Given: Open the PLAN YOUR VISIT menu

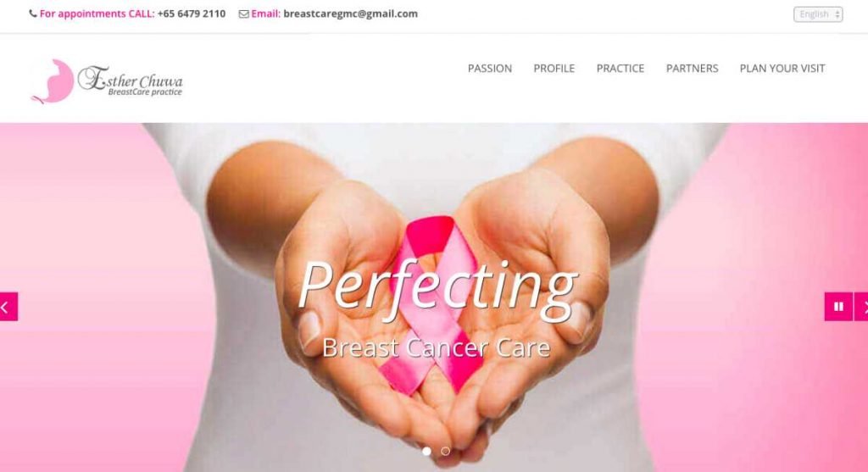Looking at the screenshot, I should (x=782, y=68).
